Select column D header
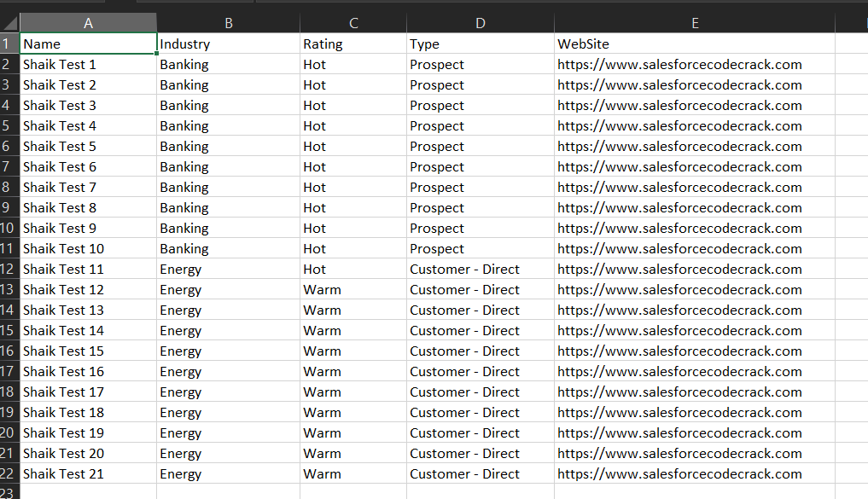 tap(480, 23)
